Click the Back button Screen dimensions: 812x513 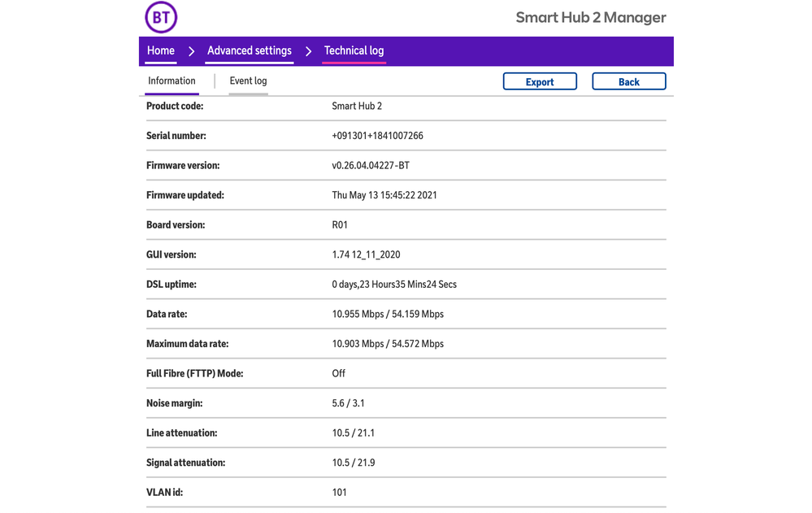pos(628,81)
